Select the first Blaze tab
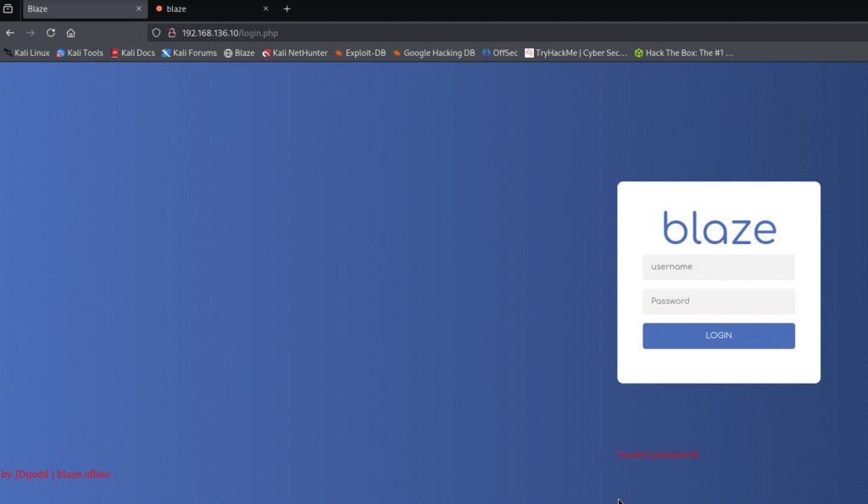The height and width of the screenshot is (504, 868). [x=76, y=8]
